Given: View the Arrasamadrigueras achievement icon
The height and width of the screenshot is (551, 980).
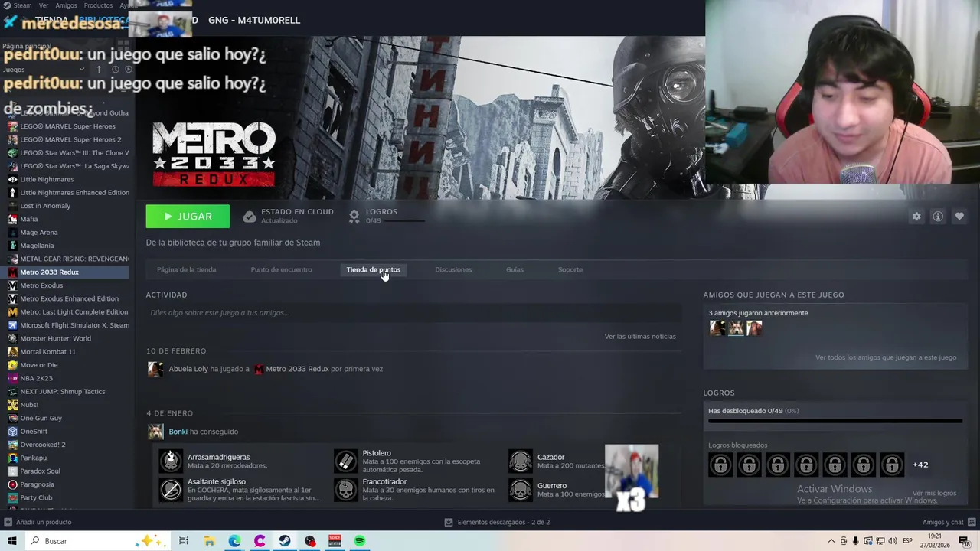Looking at the screenshot, I should pyautogui.click(x=171, y=461).
